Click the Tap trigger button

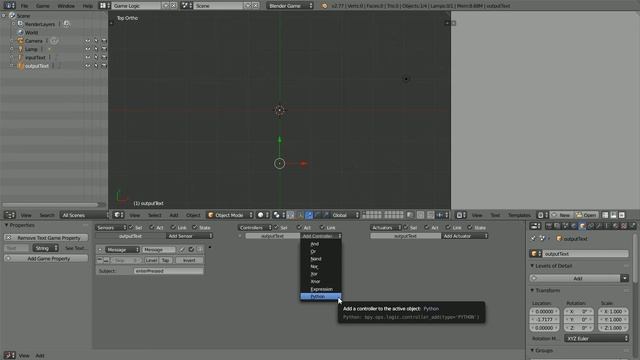[165, 260]
